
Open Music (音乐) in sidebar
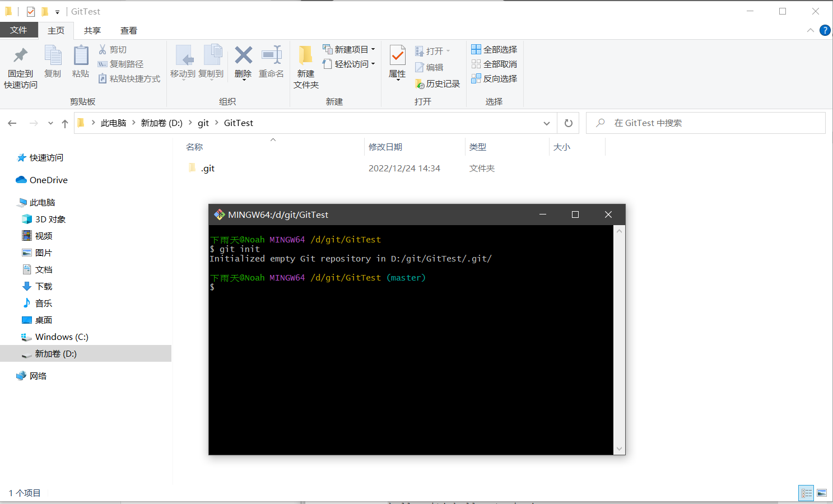43,304
